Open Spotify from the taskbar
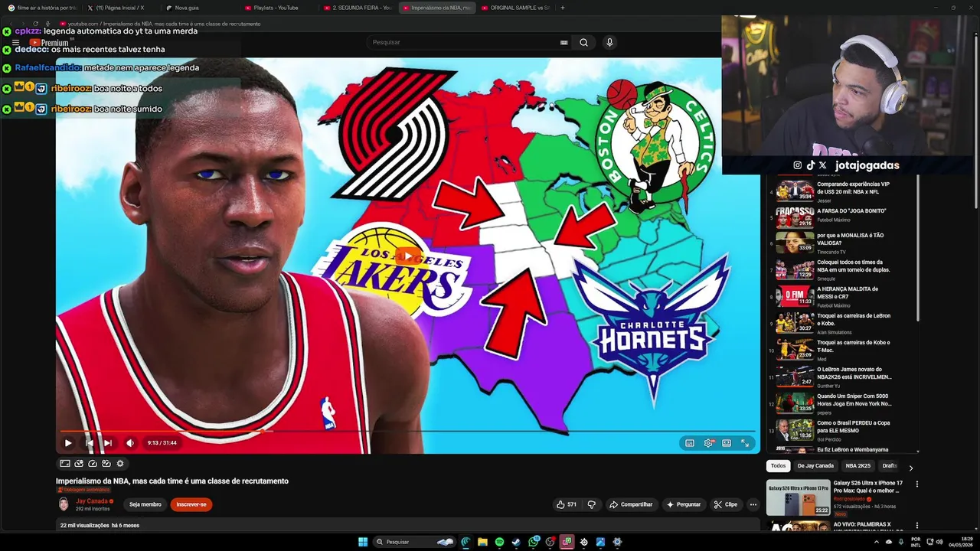 [499, 542]
